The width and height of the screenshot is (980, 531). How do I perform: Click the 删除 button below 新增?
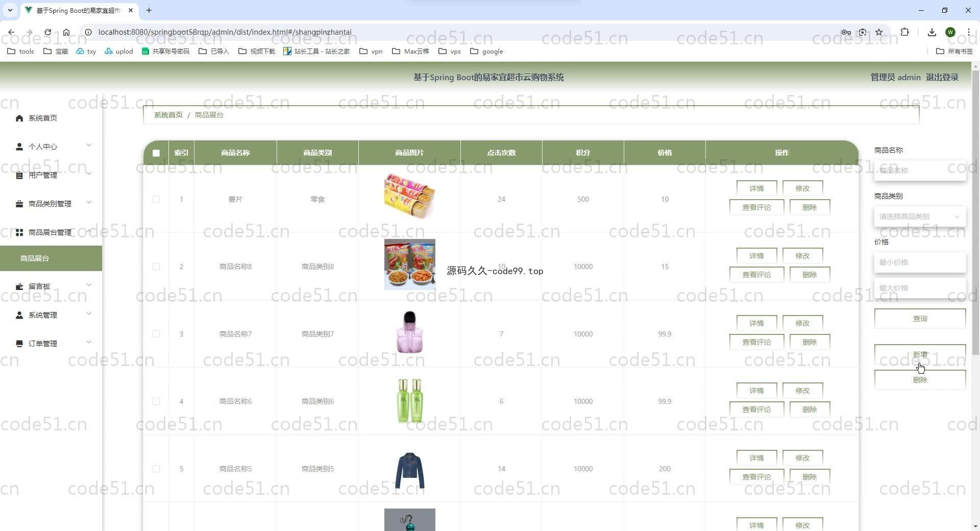(x=920, y=380)
